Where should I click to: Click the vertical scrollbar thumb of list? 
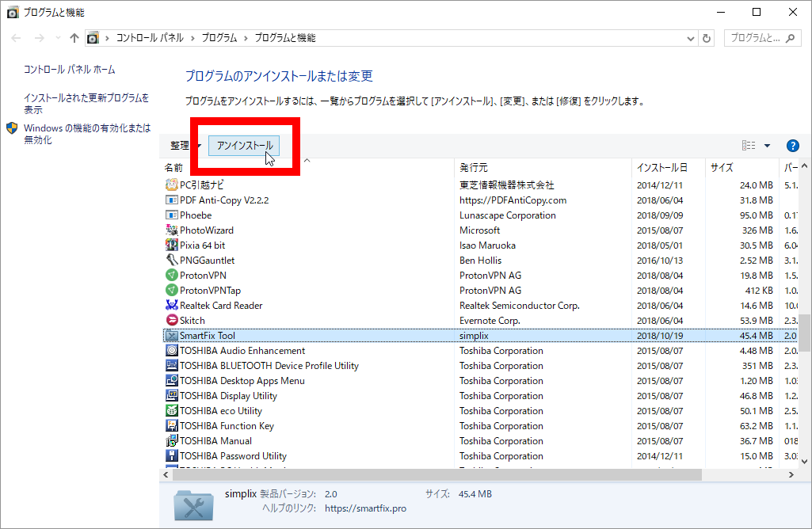point(804,333)
